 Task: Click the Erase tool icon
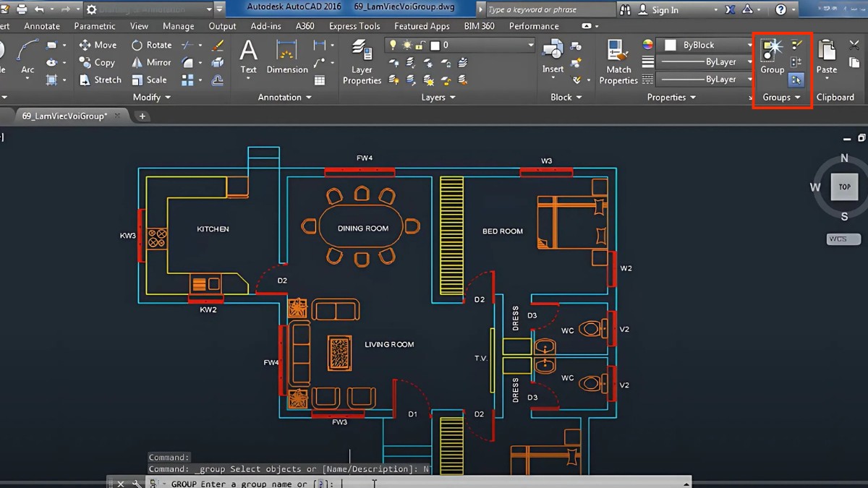218,45
